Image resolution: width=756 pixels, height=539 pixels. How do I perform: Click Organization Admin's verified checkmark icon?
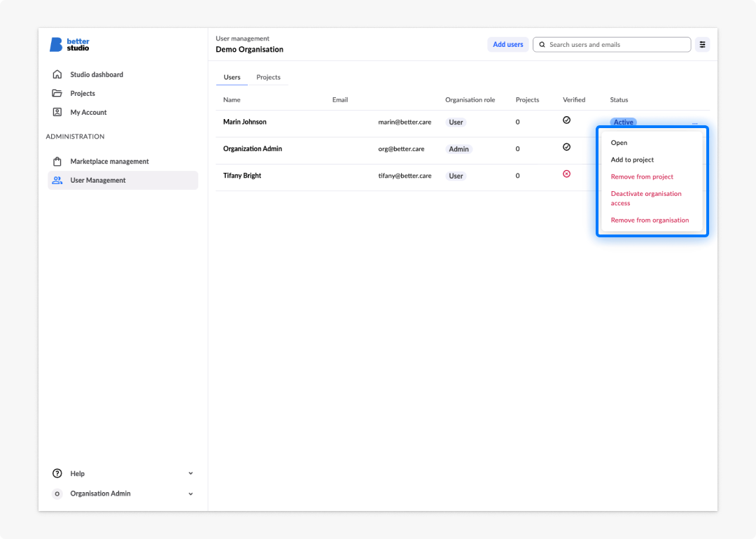coord(566,147)
